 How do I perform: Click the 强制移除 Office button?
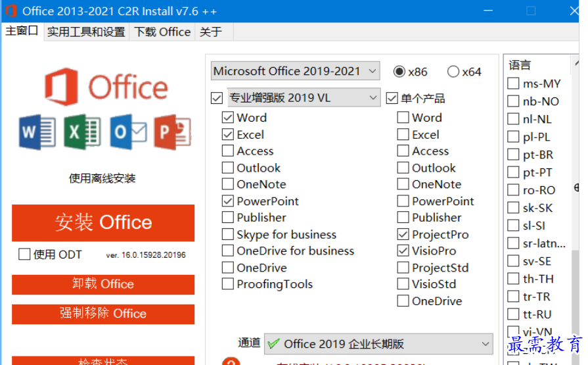click(x=103, y=314)
